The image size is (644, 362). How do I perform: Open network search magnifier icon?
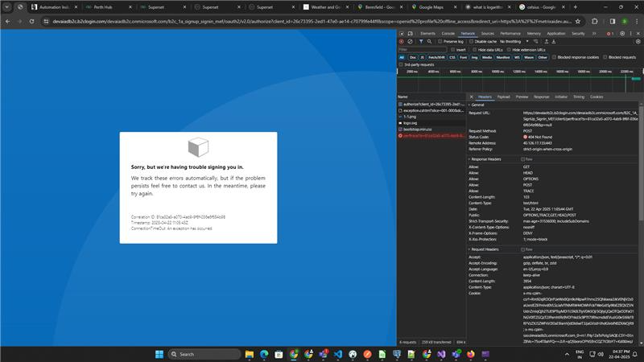coord(430,42)
